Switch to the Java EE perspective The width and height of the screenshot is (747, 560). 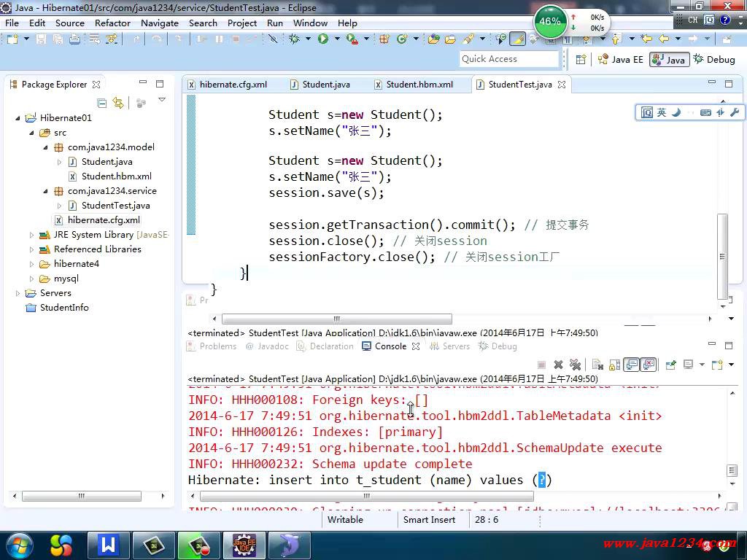tap(621, 60)
